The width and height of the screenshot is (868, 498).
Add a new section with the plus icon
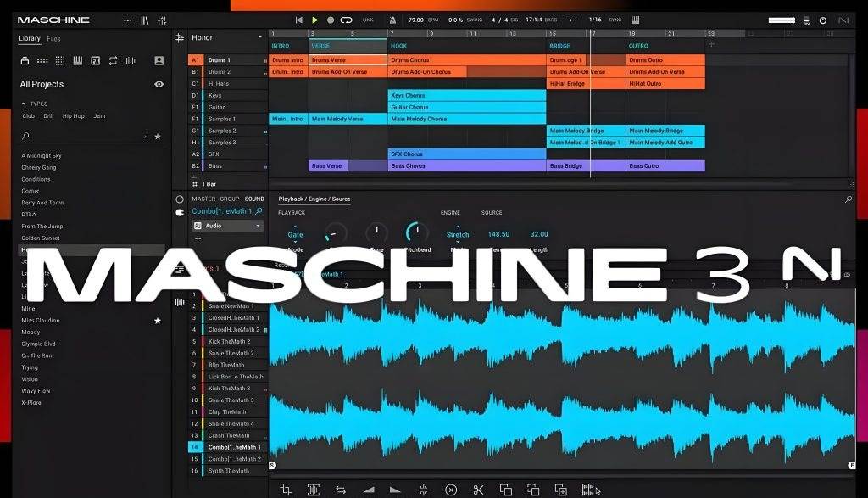(711, 44)
